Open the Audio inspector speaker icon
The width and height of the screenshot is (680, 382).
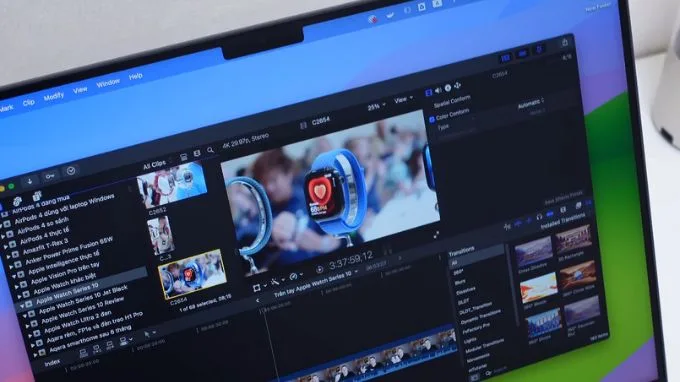(438, 90)
